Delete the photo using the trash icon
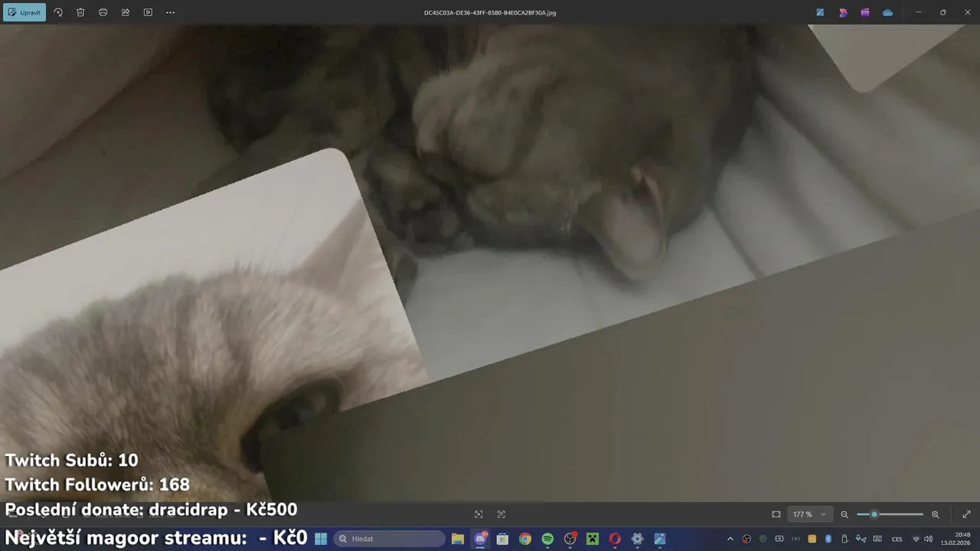The width and height of the screenshot is (980, 551). click(x=80, y=12)
